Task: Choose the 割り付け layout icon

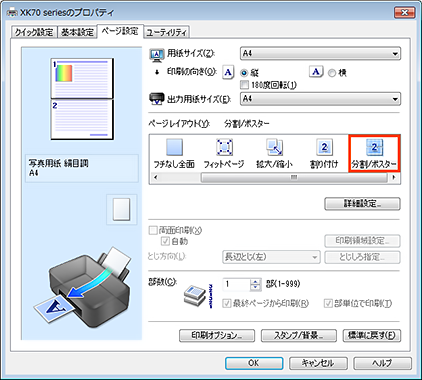Action: (x=324, y=147)
